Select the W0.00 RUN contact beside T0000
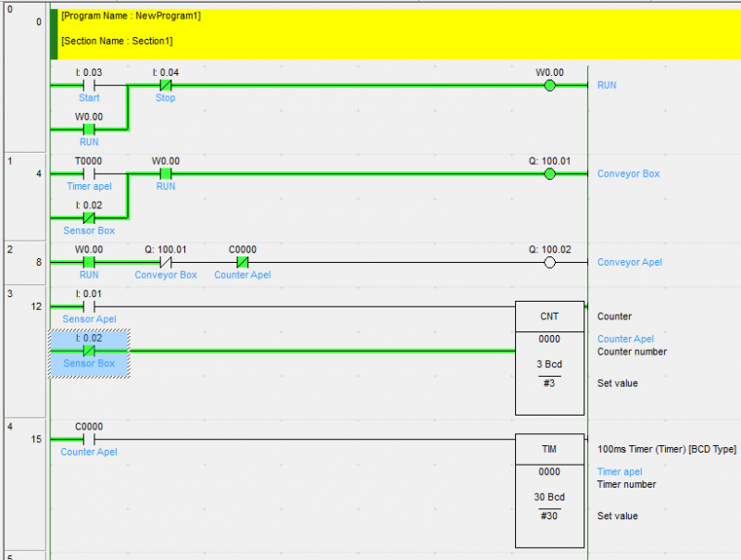This screenshot has height=560, width=741. pos(166,174)
